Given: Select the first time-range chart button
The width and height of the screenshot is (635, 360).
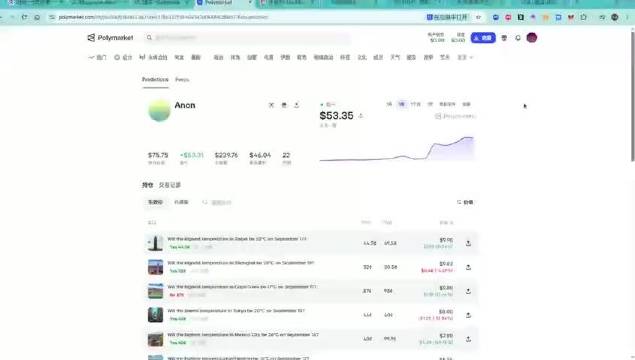Looking at the screenshot, I should (389, 104).
